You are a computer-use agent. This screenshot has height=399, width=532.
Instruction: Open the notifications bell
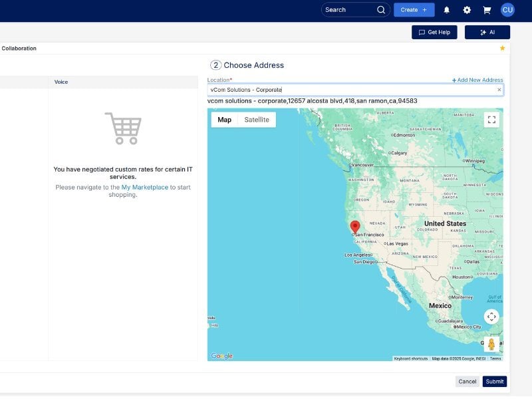pos(446,9)
